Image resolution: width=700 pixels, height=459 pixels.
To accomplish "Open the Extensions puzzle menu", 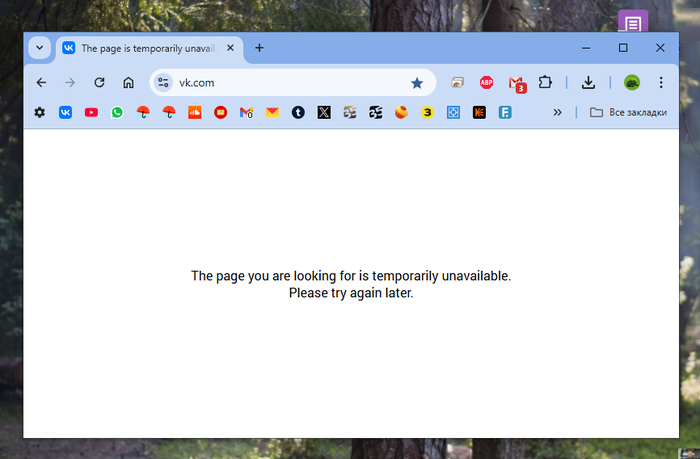I will tap(545, 83).
